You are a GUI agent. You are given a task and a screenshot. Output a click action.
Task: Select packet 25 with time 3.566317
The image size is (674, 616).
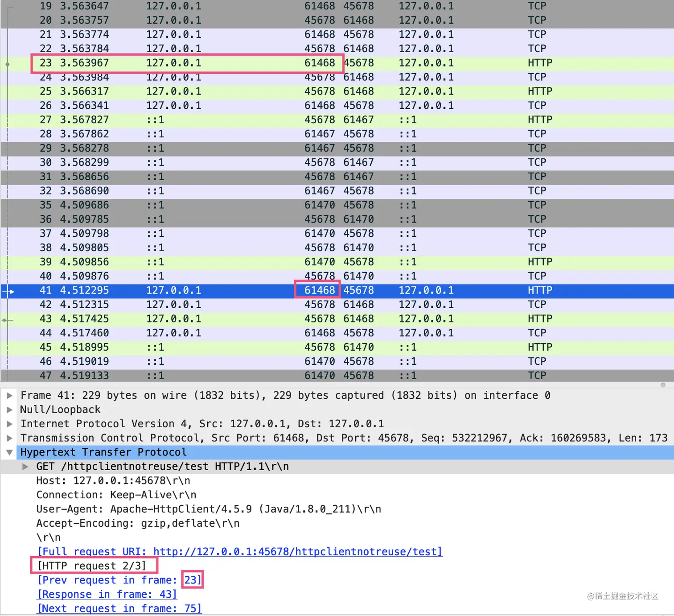(337, 91)
